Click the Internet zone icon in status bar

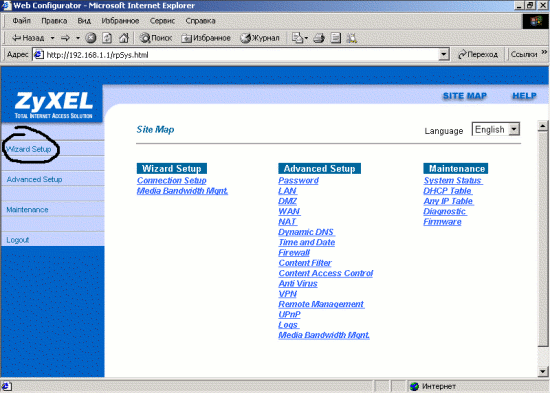[414, 386]
